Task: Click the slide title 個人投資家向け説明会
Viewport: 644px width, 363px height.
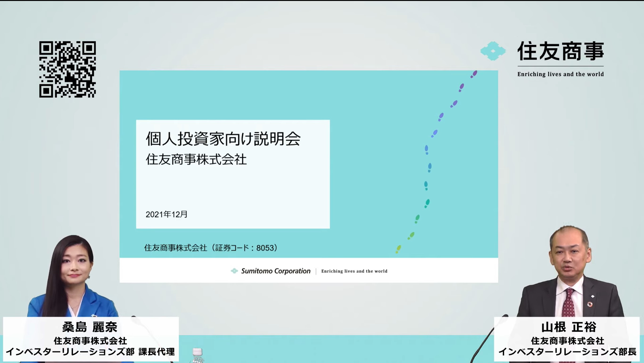Action: tap(223, 139)
